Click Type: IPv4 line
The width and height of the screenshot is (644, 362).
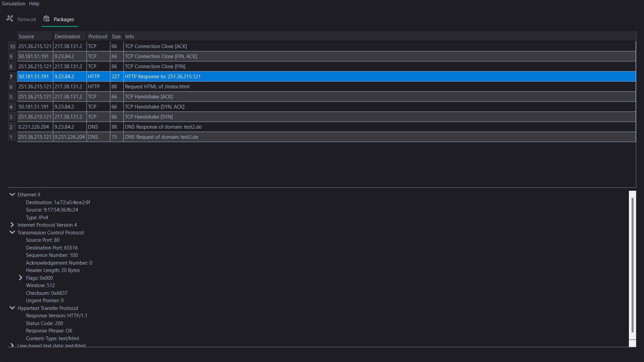[x=37, y=217]
